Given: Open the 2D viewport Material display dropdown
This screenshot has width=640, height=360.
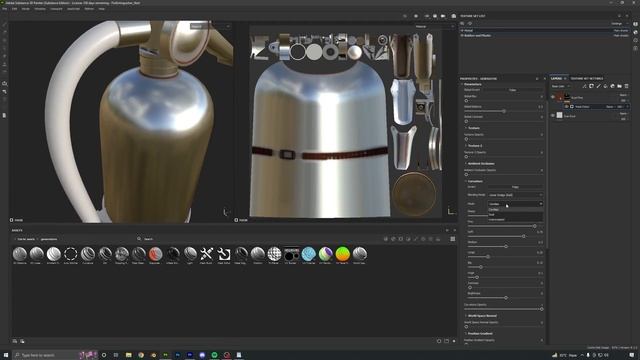Looking at the screenshot, I should [434, 26].
